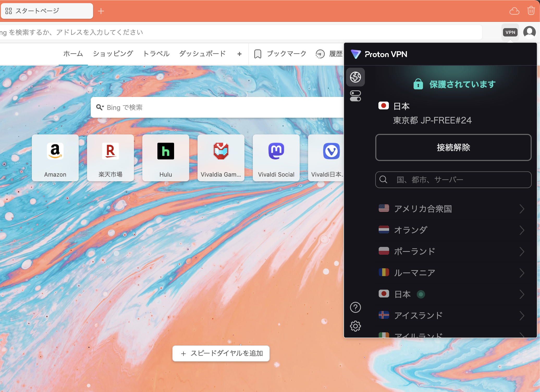540x392 pixels.
Task: Open the user profile avatar icon
Action: pos(529,32)
